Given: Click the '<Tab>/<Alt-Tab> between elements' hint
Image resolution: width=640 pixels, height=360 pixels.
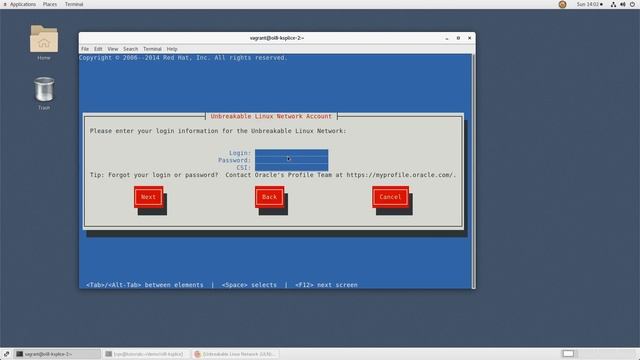Looking at the screenshot, I should point(144,285).
